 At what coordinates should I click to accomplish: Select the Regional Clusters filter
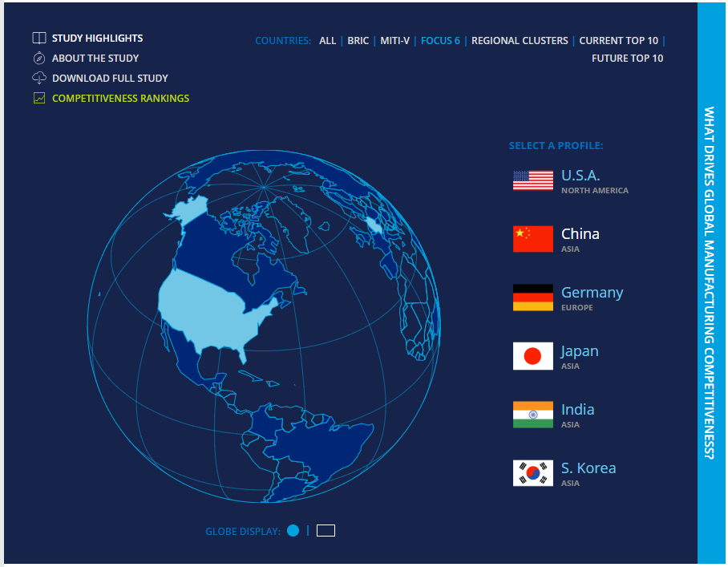pos(520,40)
